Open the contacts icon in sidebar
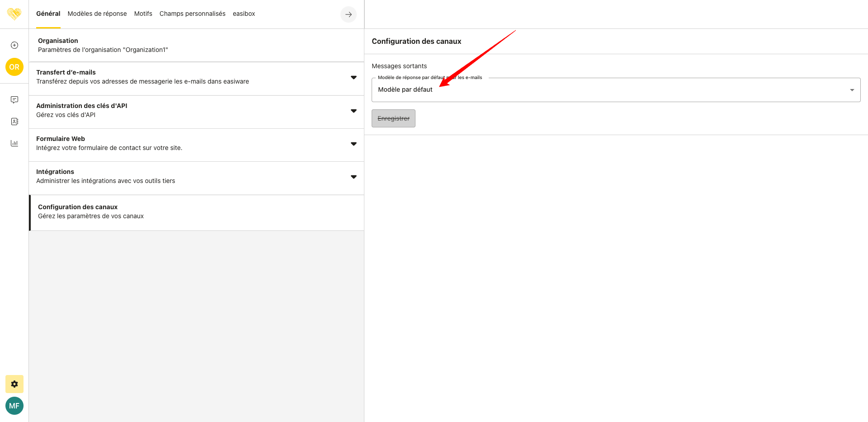 coord(14,122)
